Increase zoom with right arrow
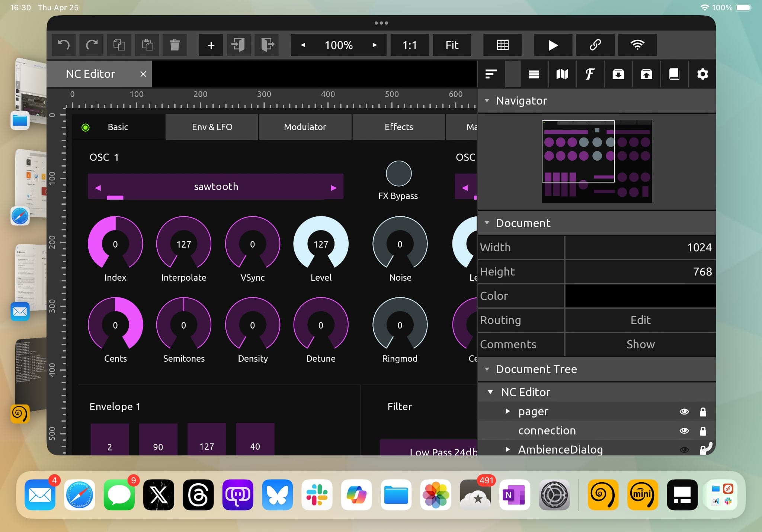 374,45
